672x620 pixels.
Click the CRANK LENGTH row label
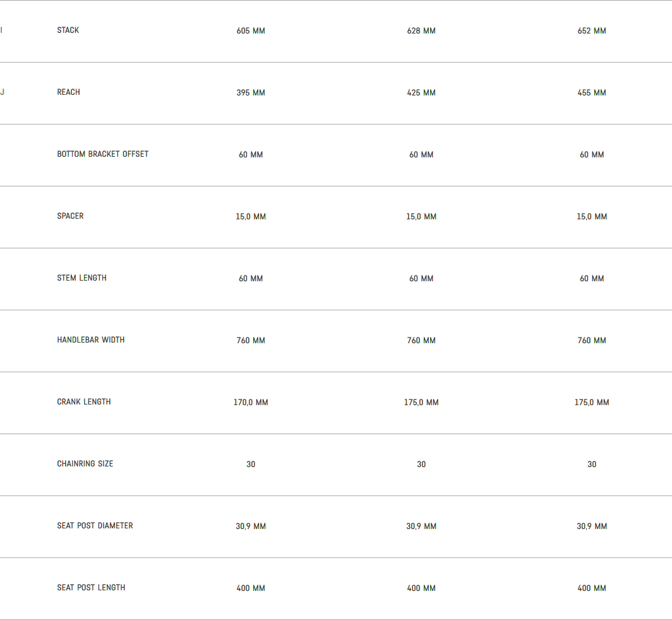(84, 402)
